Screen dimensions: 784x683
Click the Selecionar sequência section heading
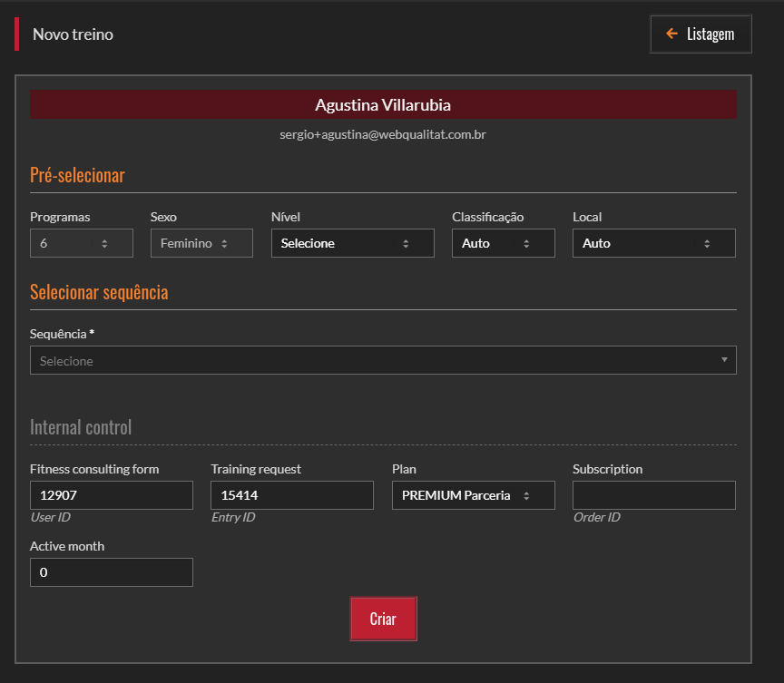(x=99, y=293)
